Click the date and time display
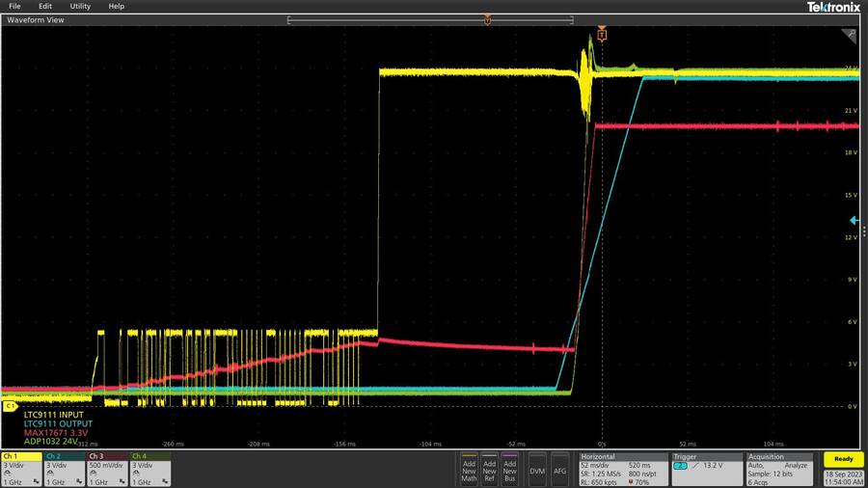This screenshot has height=488, width=868. [x=843, y=477]
